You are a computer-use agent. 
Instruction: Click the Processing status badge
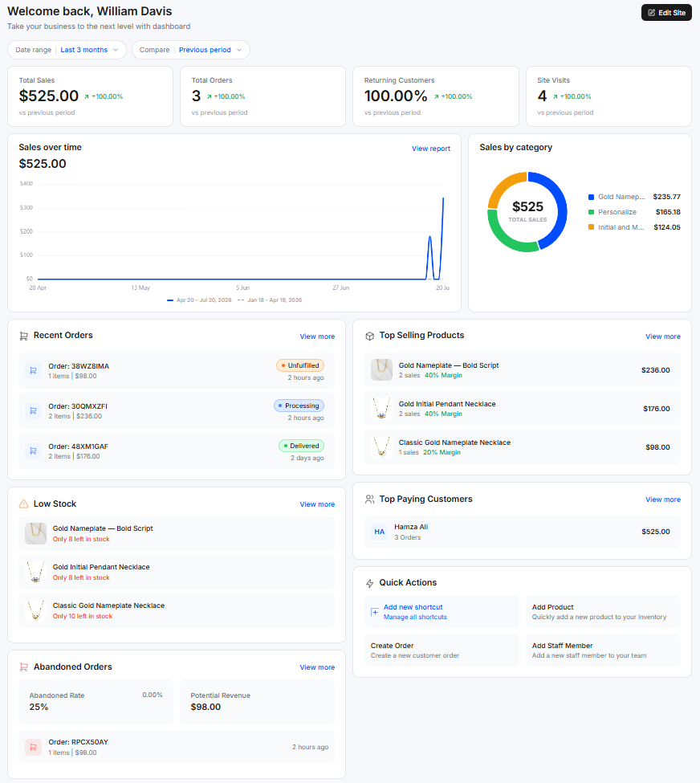(x=299, y=406)
